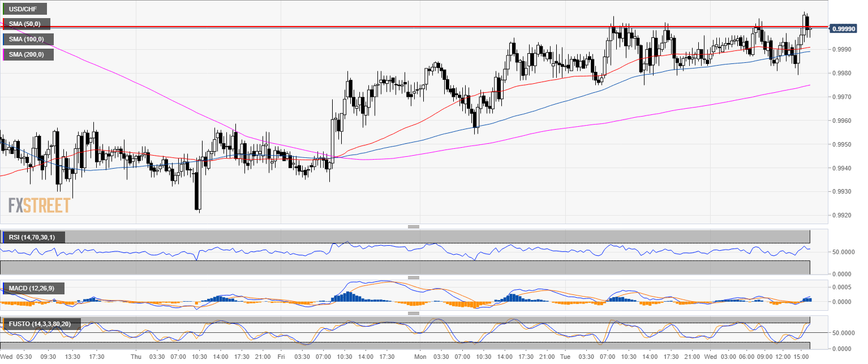This screenshot has width=868, height=364.
Task: Click the USD/CHF symbol label
Action: (25, 9)
